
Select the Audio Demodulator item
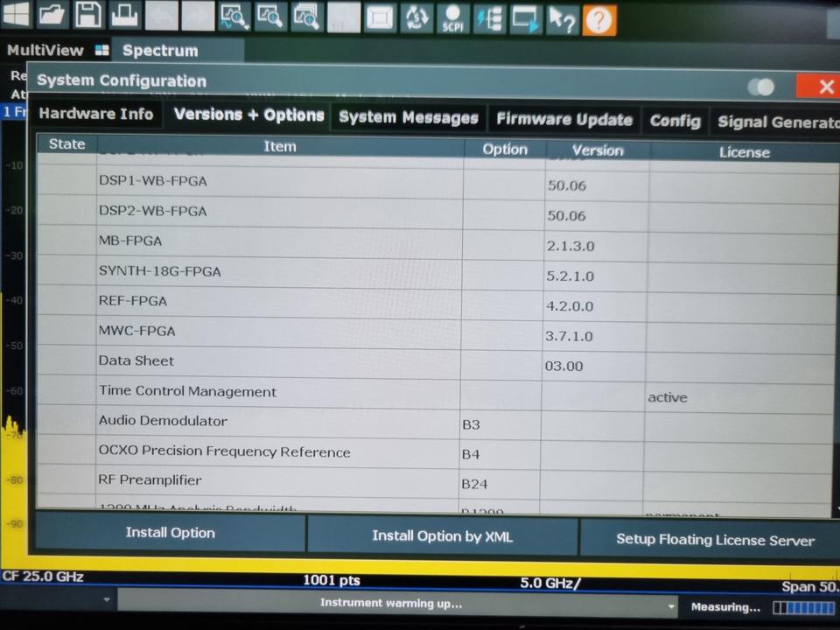click(163, 421)
